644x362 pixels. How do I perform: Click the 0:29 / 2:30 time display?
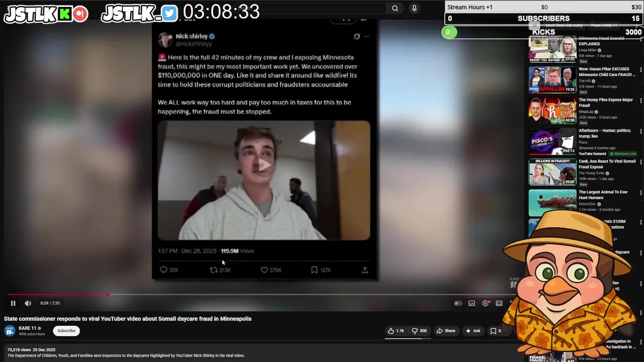click(x=50, y=303)
